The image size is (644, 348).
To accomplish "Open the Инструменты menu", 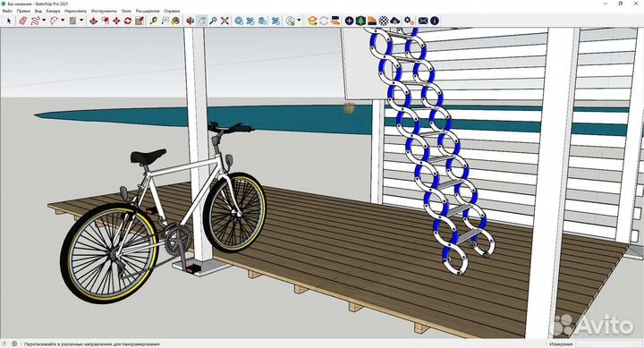I will tap(104, 11).
